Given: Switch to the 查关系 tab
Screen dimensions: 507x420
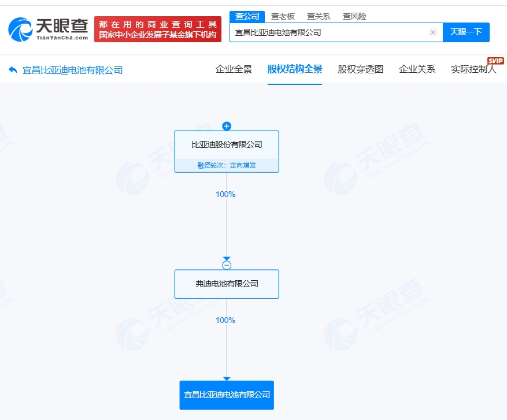Looking at the screenshot, I should pos(319,16).
